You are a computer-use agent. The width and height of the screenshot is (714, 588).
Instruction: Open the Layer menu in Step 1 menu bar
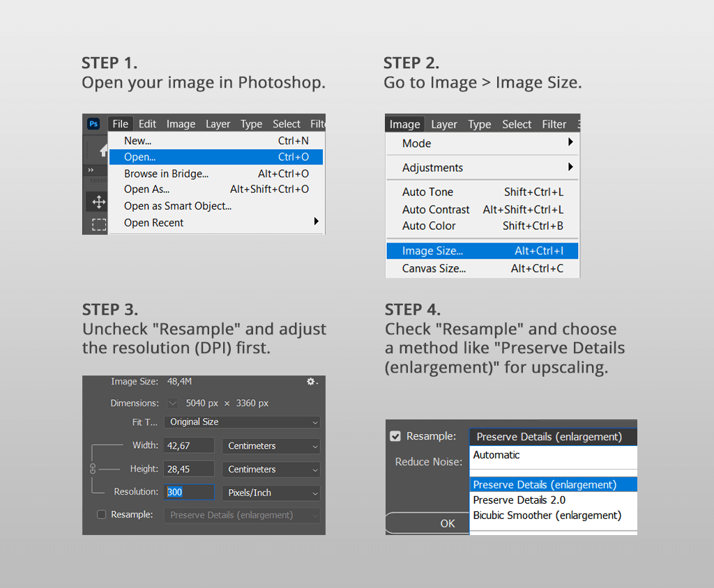pyautogui.click(x=218, y=124)
